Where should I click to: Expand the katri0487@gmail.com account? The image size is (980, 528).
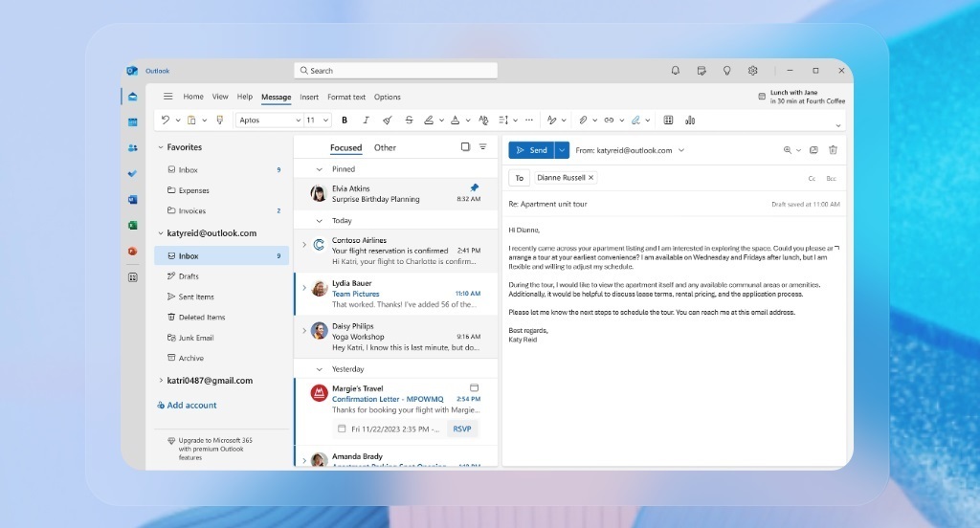point(161,381)
